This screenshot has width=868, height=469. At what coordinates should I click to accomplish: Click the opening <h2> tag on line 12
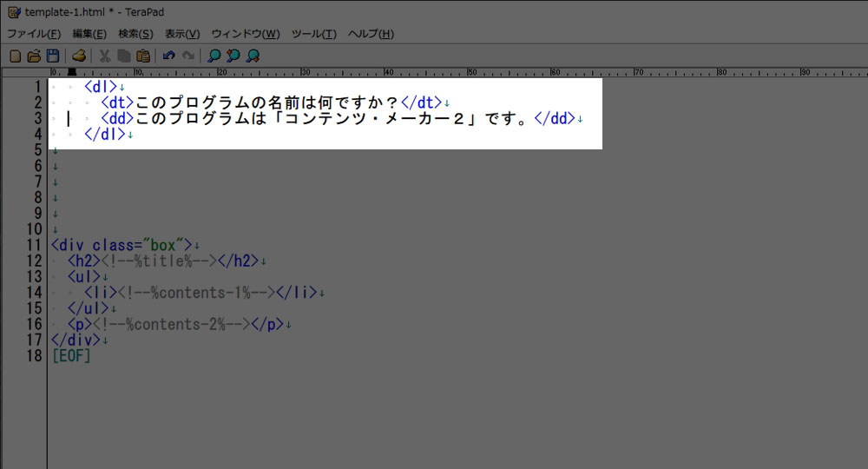coord(84,261)
